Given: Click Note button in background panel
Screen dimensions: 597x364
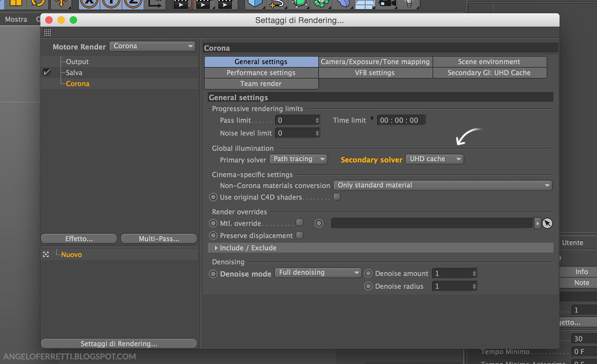Looking at the screenshot, I should tap(578, 283).
